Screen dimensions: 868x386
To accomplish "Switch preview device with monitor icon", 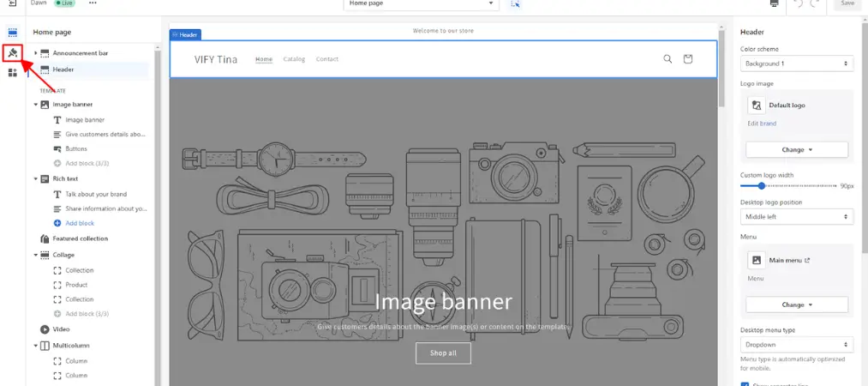I will 774,3.
